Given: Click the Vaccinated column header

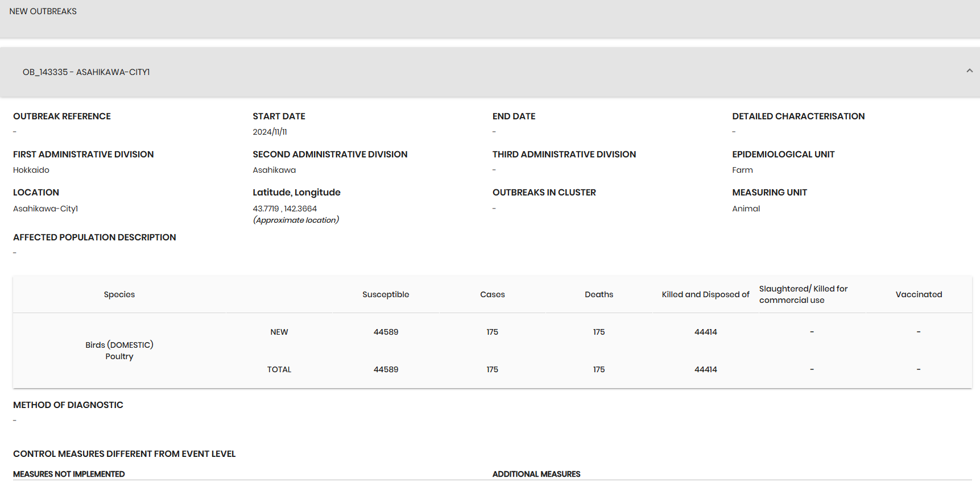Looking at the screenshot, I should (x=919, y=294).
